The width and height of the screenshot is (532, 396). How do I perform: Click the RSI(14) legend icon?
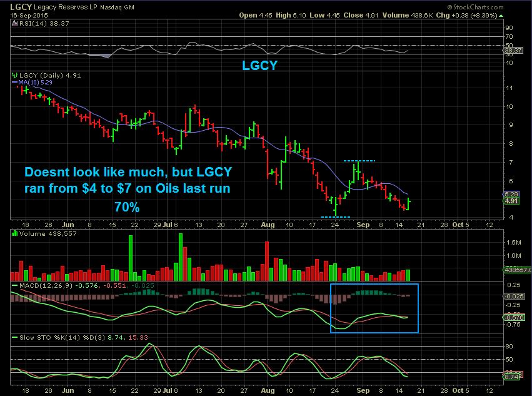pyautogui.click(x=14, y=23)
